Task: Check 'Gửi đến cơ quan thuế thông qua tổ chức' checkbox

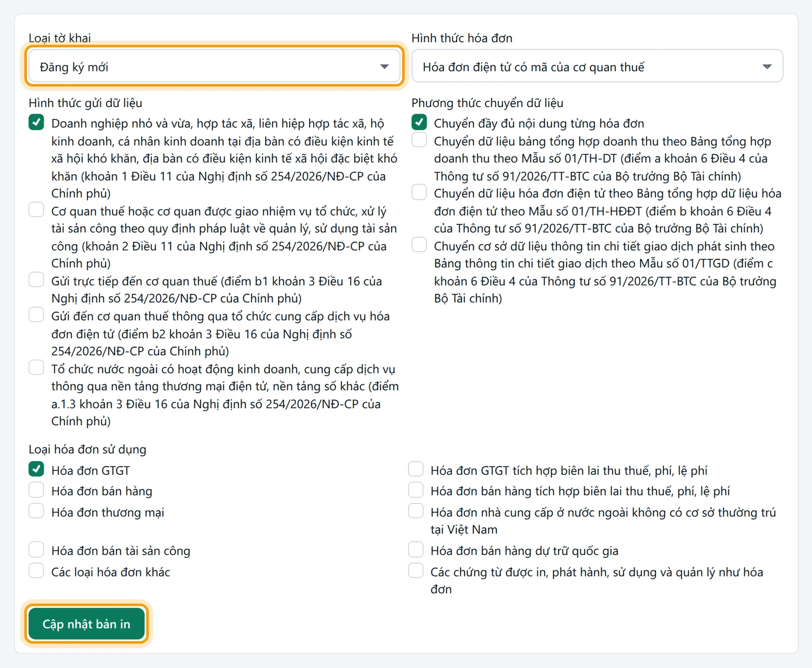Action: [36, 315]
